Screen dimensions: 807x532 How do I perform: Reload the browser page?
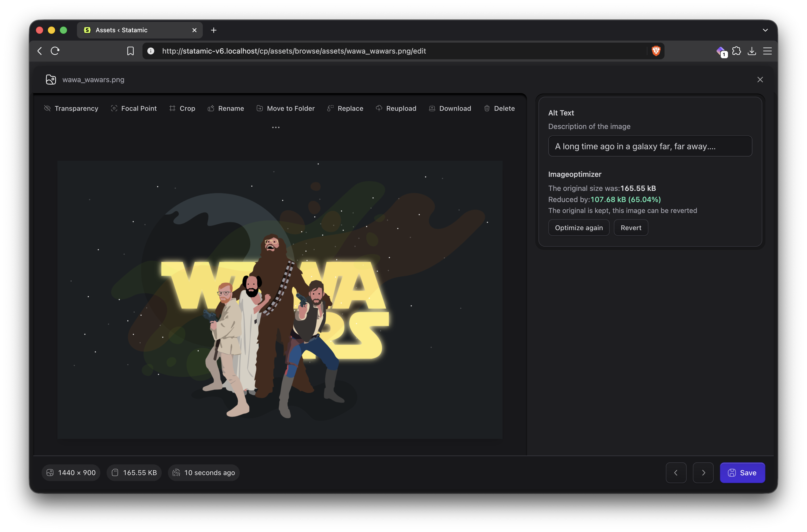55,51
